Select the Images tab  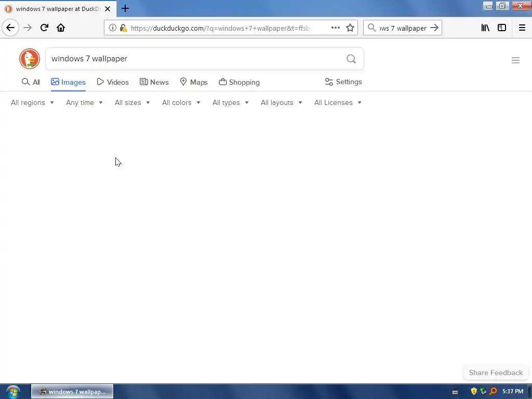coord(68,82)
